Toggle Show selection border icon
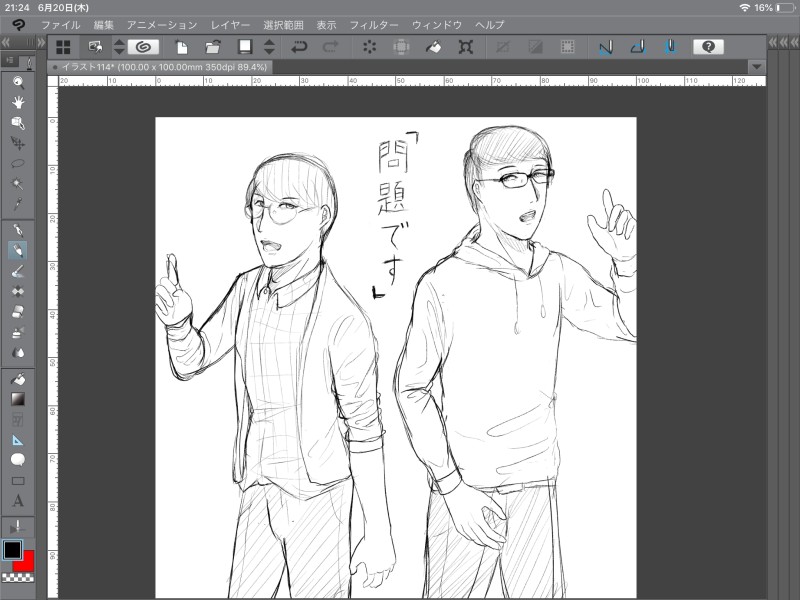This screenshot has width=800, height=600. point(567,47)
